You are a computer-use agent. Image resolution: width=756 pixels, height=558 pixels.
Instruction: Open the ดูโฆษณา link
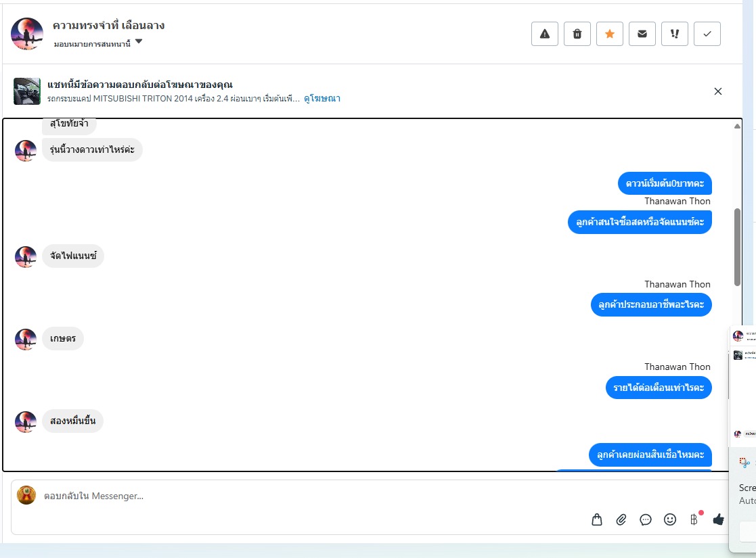[x=322, y=98]
